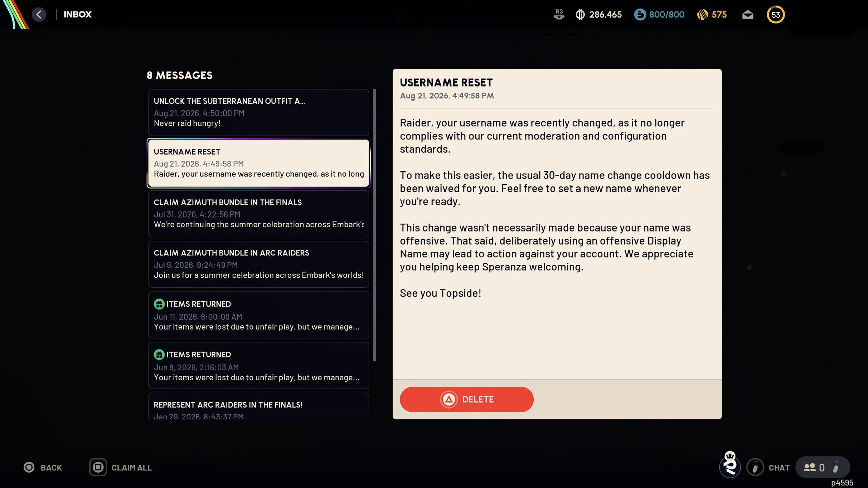Click the message list scrollbar
This screenshot has height=488, width=868.
tap(374, 225)
